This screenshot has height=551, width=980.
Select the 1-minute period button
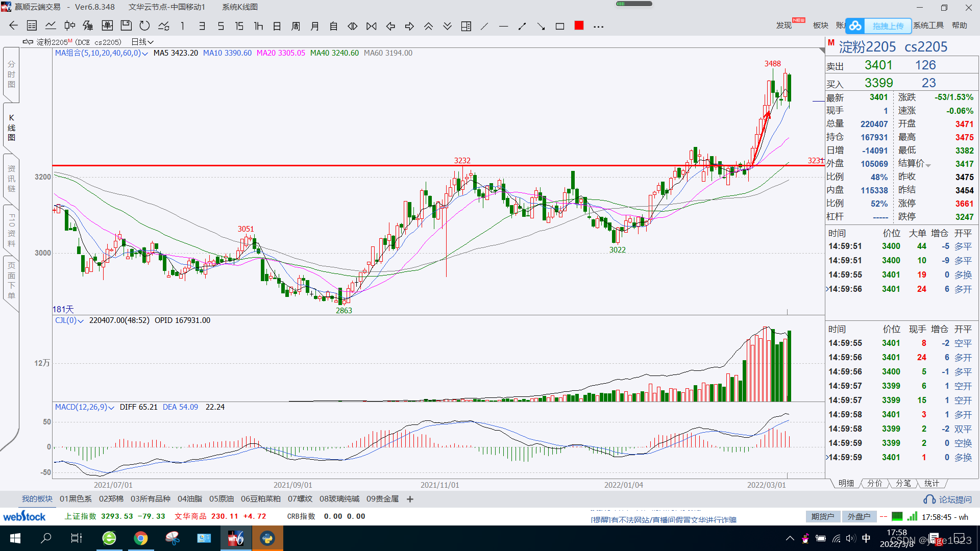(x=183, y=26)
